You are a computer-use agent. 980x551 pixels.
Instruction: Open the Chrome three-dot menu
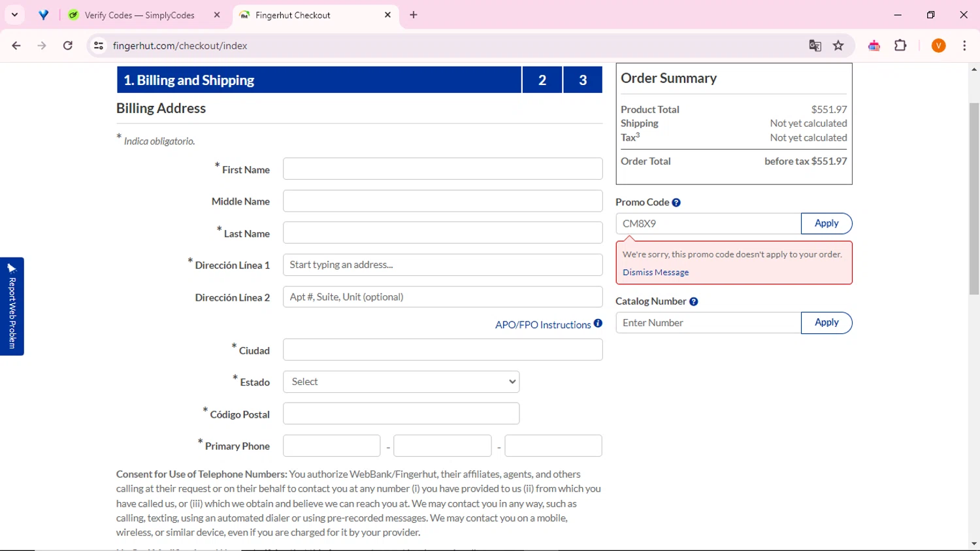pos(964,46)
